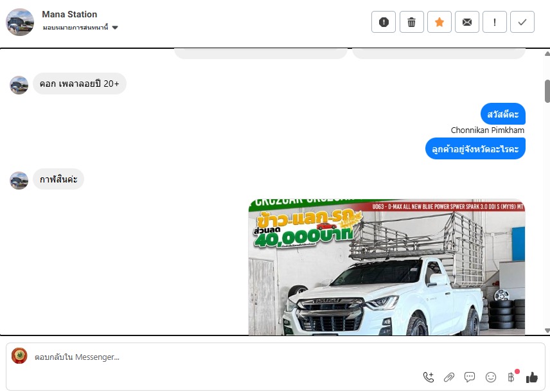Image resolution: width=550 pixels, height=392 pixels.
Task: Click avatar next to 'คอก เพลาลอยปี 20+' message
Action: coord(19,85)
